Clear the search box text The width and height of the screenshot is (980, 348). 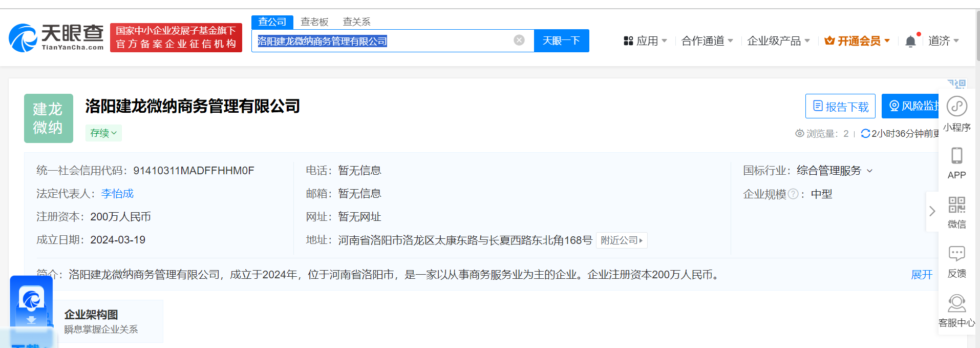click(x=519, y=40)
